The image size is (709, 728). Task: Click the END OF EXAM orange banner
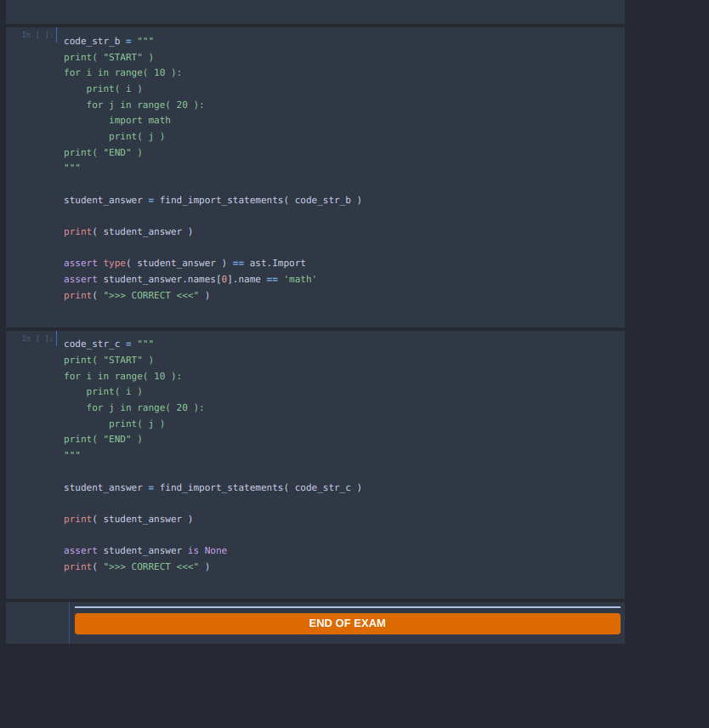click(x=347, y=623)
